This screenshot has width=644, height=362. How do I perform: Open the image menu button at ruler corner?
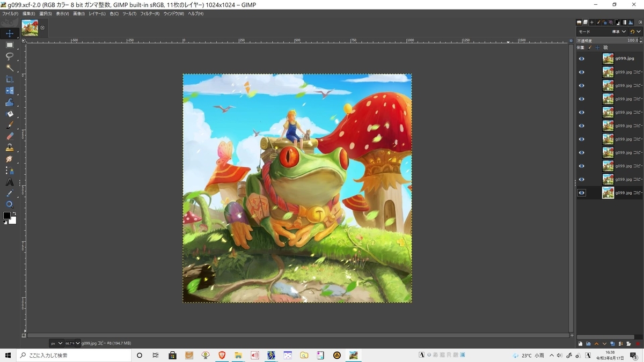click(24, 40)
